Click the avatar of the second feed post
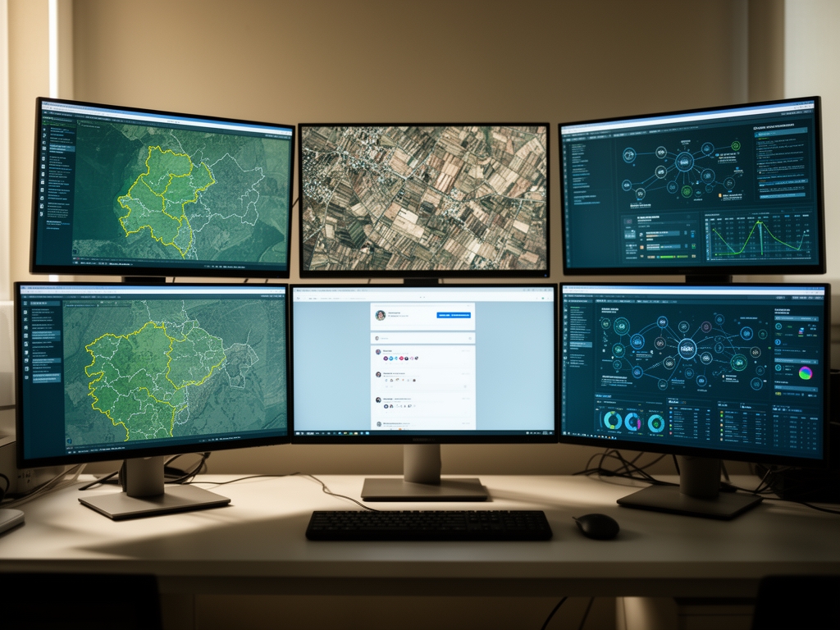Viewport: 840px width, 630px height. [378, 373]
